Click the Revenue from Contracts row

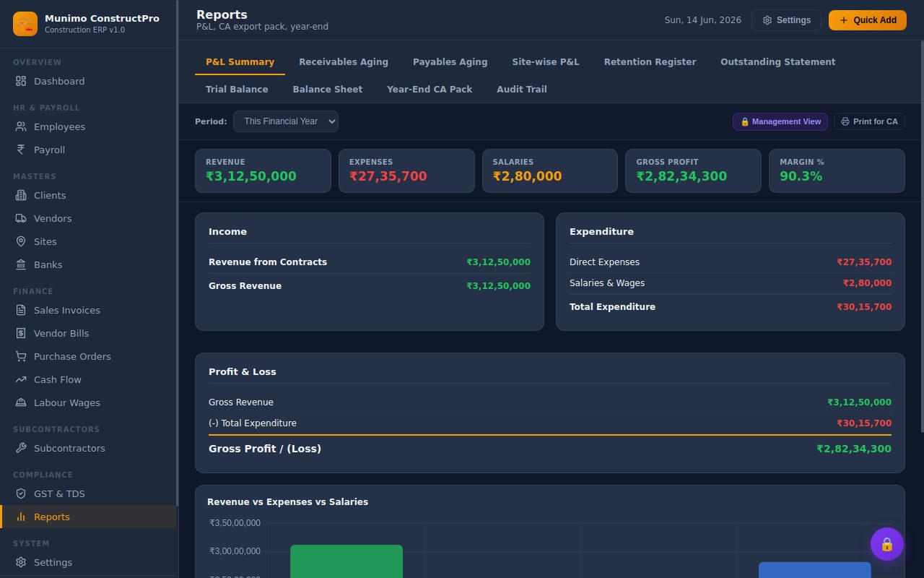(370, 262)
